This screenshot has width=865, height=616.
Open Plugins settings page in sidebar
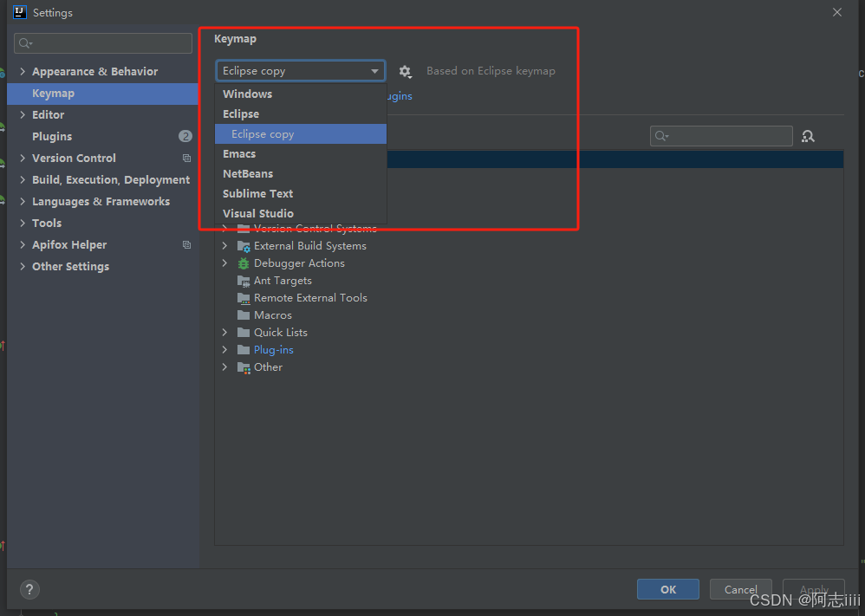(102, 136)
